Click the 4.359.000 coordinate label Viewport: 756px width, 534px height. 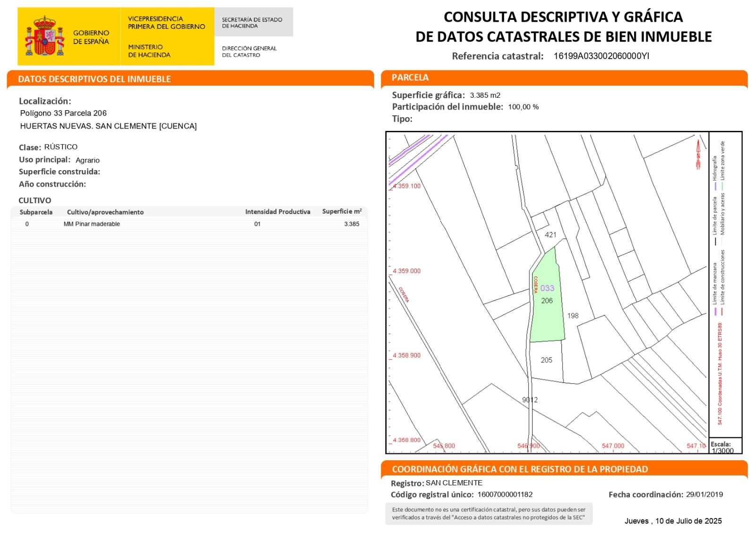[x=406, y=271]
